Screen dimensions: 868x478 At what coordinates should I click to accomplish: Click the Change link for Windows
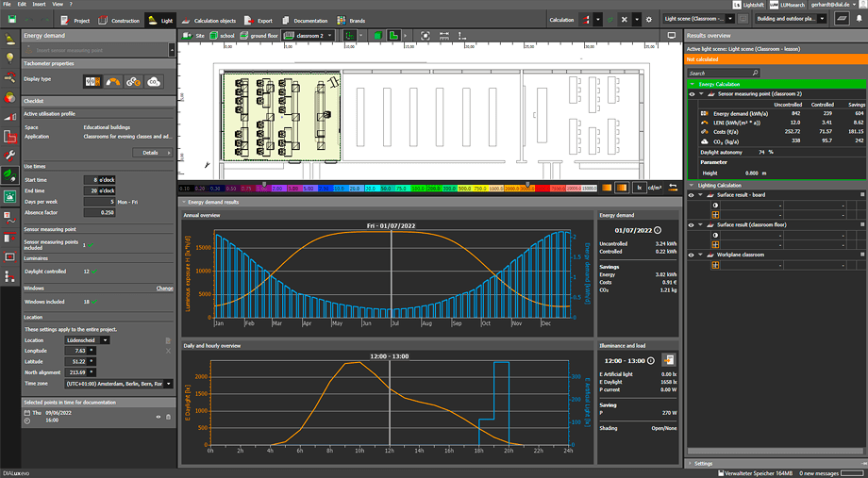coord(164,288)
